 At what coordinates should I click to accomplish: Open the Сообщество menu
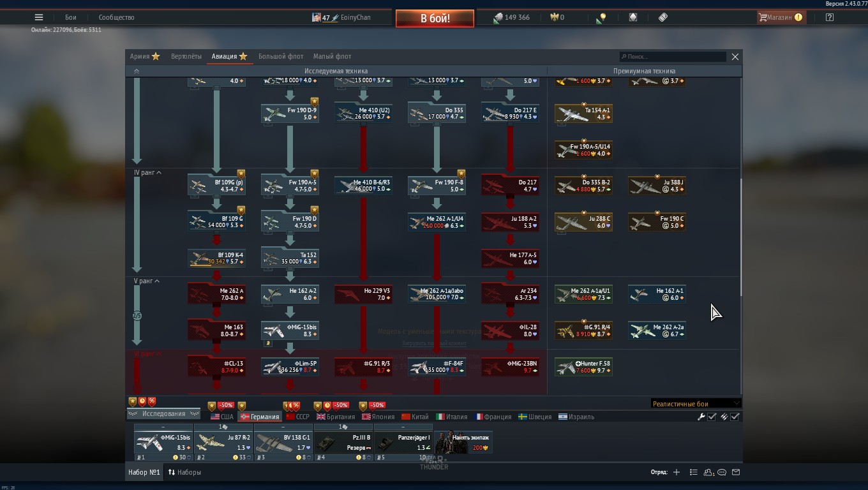pos(116,18)
